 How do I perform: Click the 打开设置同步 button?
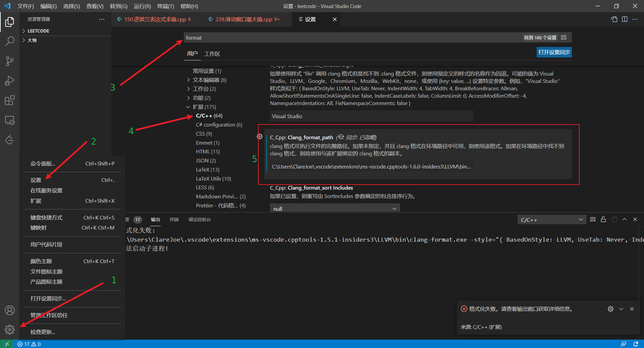pyautogui.click(x=554, y=52)
